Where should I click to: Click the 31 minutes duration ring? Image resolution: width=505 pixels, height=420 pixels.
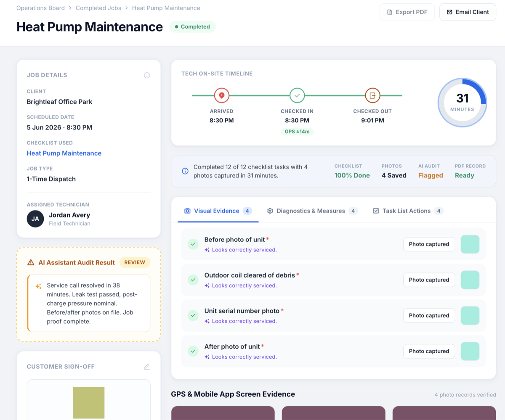(462, 103)
